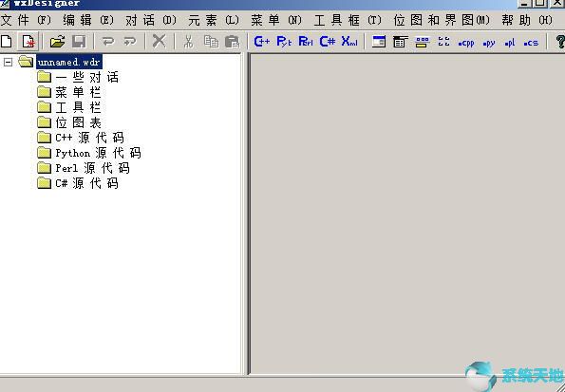The image size is (565, 392).
Task: Select the 工具栏 folder
Action: click(78, 107)
